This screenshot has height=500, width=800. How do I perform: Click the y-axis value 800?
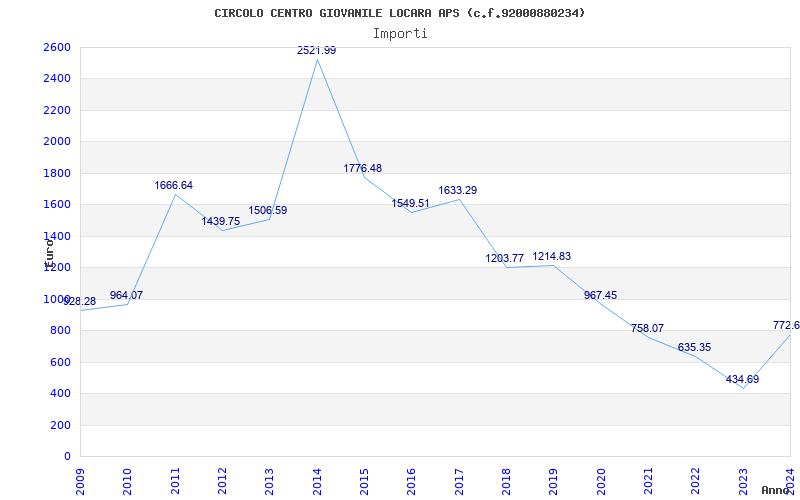coord(58,331)
